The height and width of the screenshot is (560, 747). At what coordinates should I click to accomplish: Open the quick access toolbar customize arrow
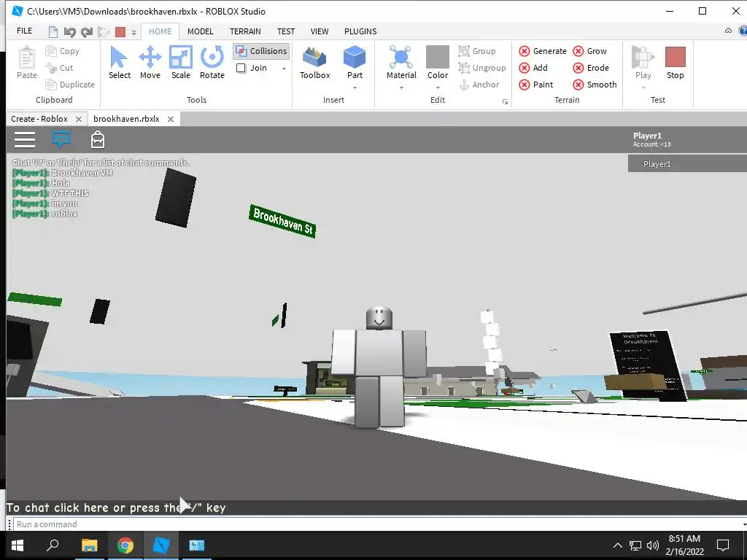pos(134,32)
